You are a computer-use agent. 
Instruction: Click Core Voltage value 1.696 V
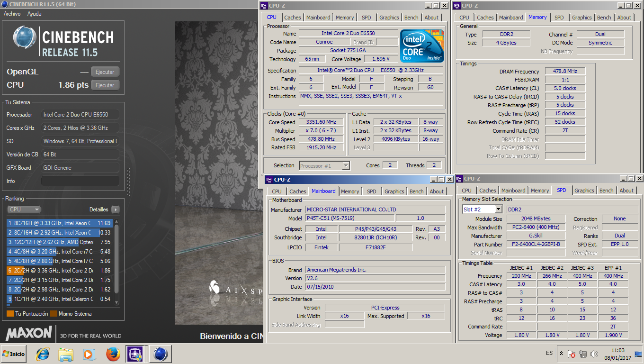(381, 59)
